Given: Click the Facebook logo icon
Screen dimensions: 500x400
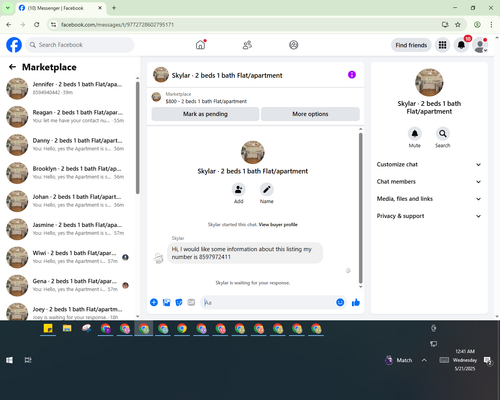Looking at the screenshot, I should tap(14, 45).
